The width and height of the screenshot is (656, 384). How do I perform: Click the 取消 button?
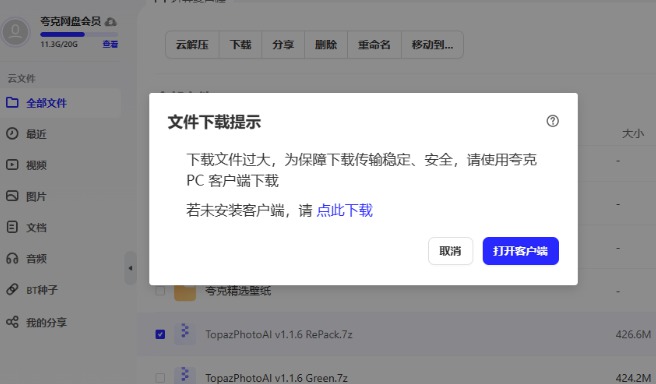[x=450, y=251]
